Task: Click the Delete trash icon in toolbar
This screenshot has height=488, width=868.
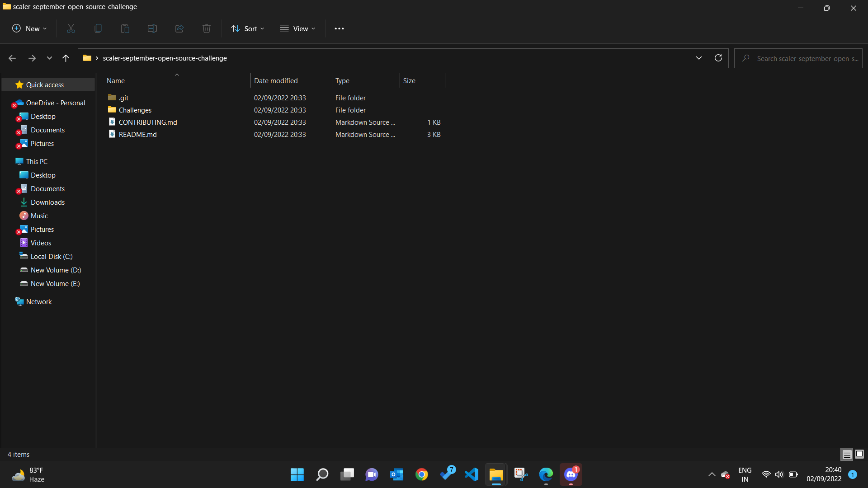Action: pyautogui.click(x=207, y=28)
